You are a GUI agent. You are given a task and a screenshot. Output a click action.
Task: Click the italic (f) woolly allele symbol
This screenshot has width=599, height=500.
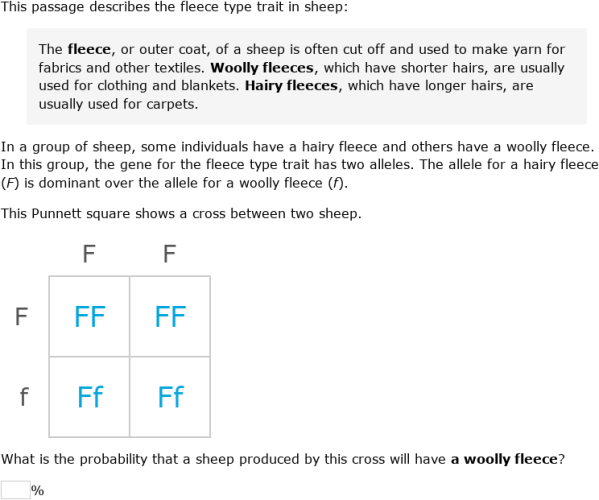tap(337, 183)
